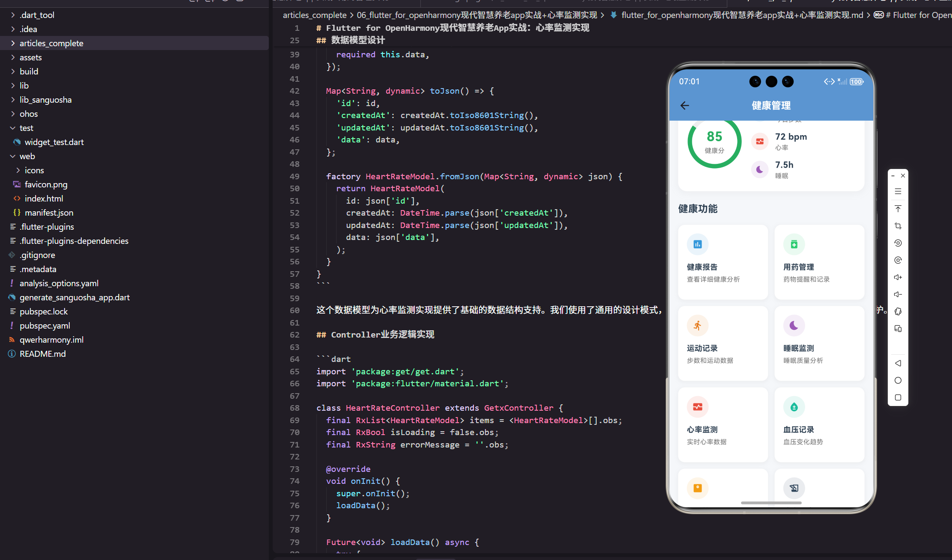This screenshot has width=952, height=560.
Task: Click the green 85 health score progress ring
Action: point(714,142)
